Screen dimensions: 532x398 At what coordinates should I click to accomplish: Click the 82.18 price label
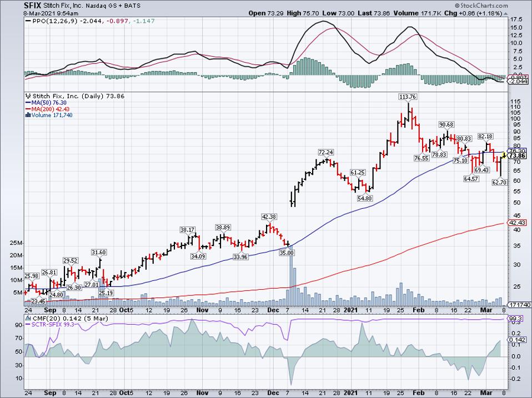(x=485, y=137)
